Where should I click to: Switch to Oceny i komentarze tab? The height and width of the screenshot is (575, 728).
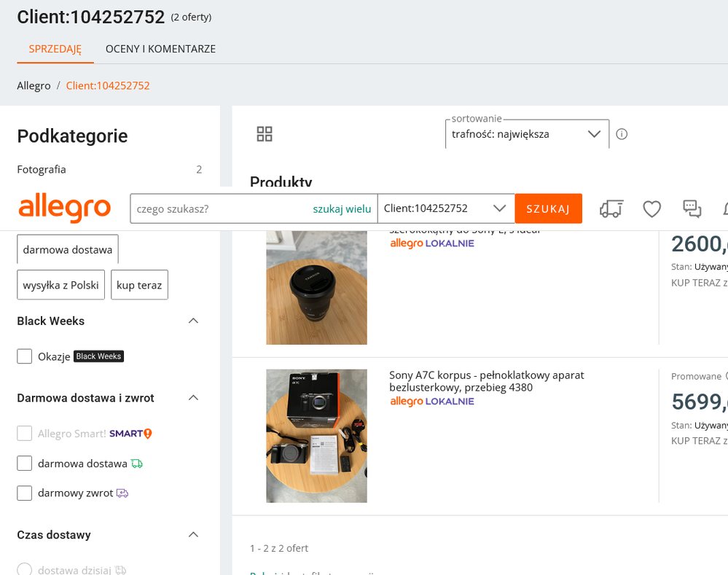(x=160, y=49)
